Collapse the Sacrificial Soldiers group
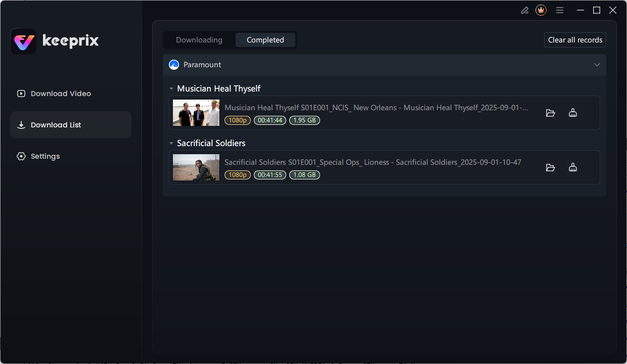Viewport: 627px width, 364px height. click(171, 144)
